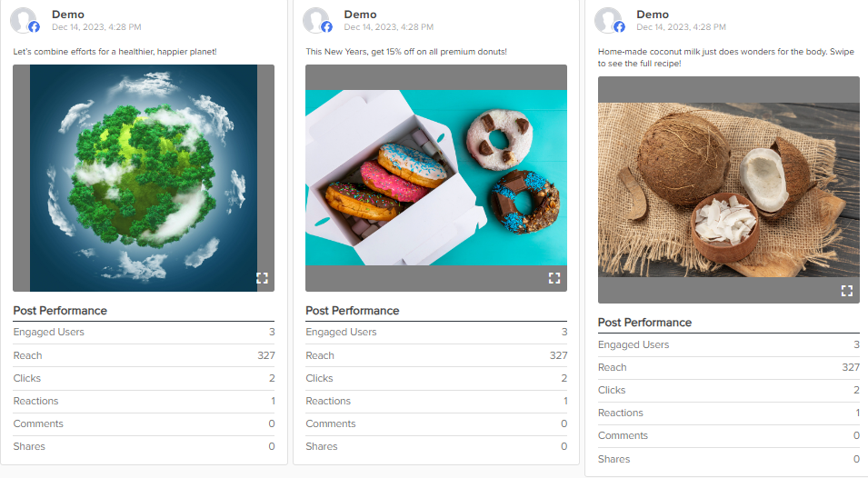This screenshot has width=868, height=478.
Task: Click the Facebook badge on the coconut post
Action: pyautogui.click(x=619, y=27)
